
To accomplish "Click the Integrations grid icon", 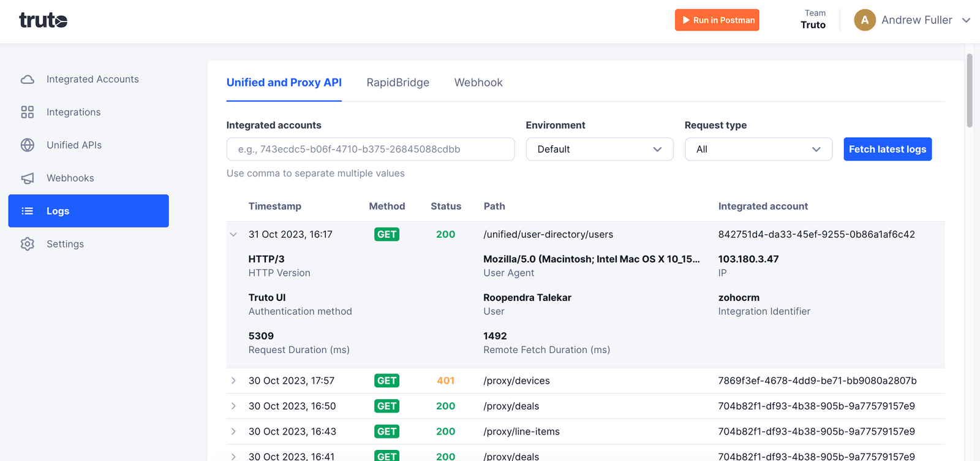I will [28, 112].
